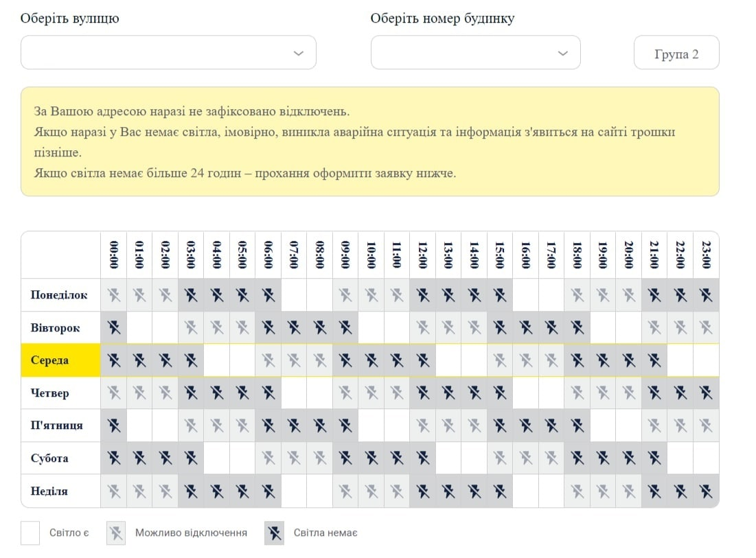756x558 pixels.
Task: Click Monday 00:00 possible-outage icon
Action: [x=113, y=295]
